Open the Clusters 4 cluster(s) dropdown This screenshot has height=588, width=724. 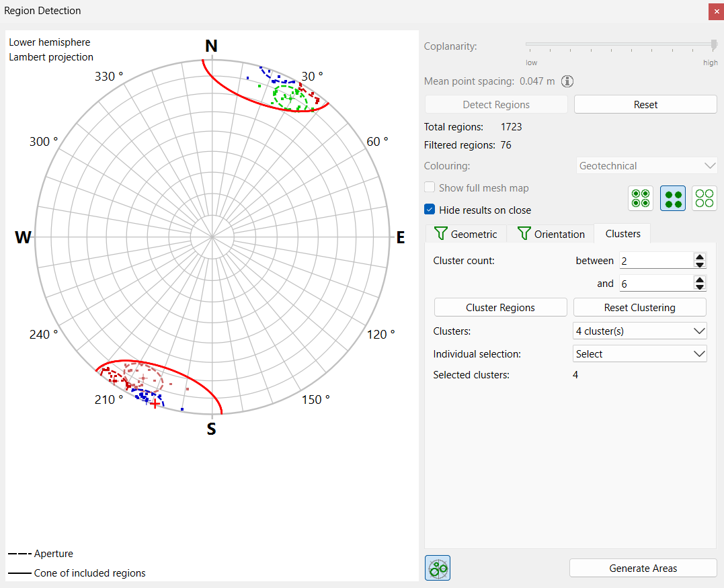pos(639,331)
